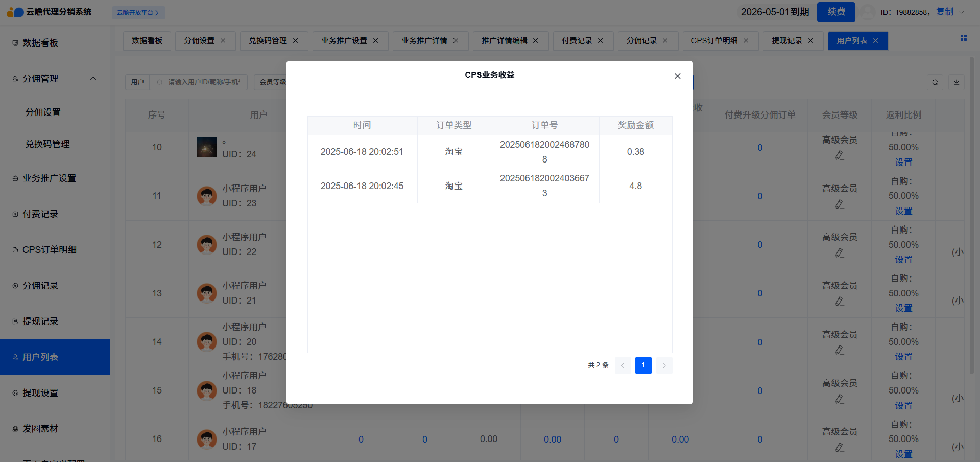The height and width of the screenshot is (462, 980).
Task: Open 业务推广设置 in the sidebar
Action: tap(55, 178)
